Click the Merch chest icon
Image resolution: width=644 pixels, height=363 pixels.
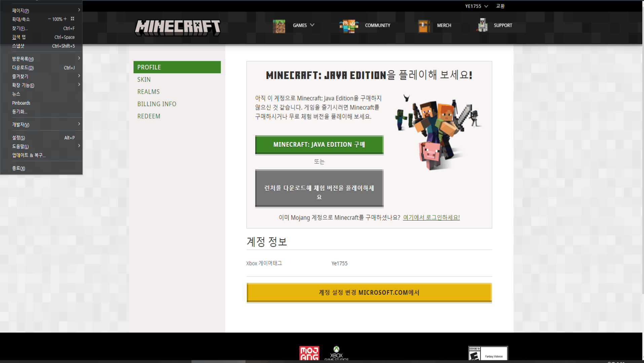tap(424, 26)
